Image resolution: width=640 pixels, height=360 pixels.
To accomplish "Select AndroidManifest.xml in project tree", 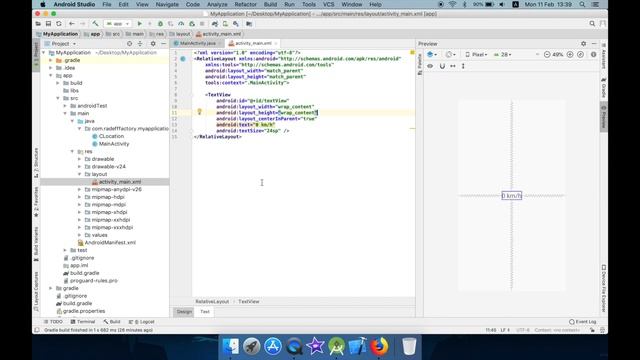I will (107, 243).
